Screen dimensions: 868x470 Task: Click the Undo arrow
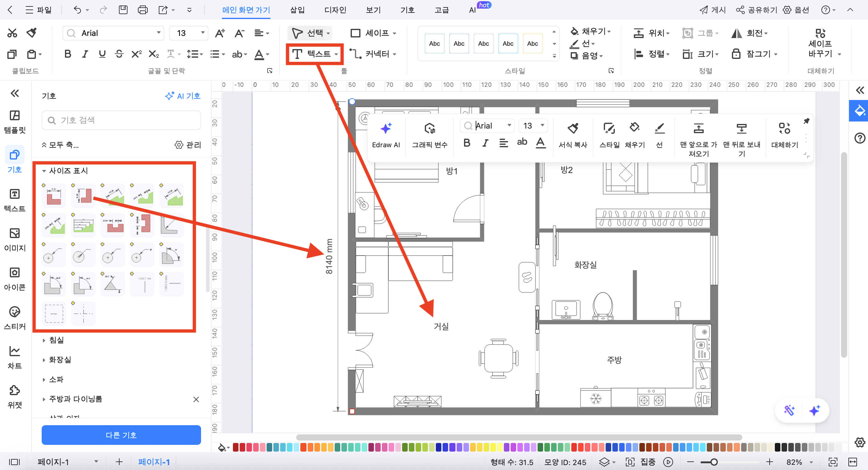tap(77, 10)
